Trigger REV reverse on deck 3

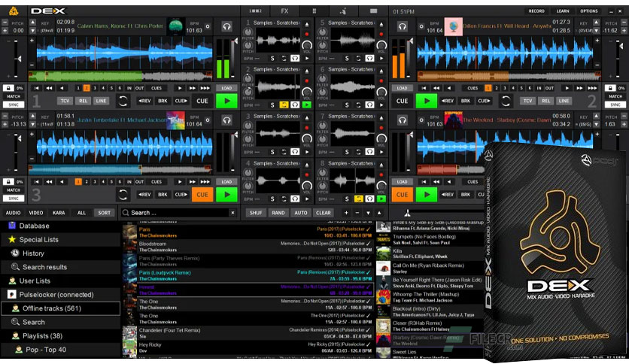(144, 195)
